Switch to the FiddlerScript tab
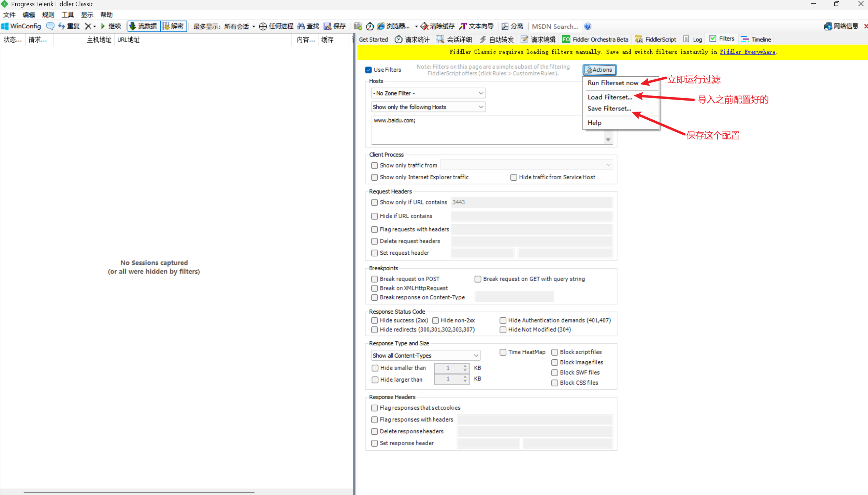The image size is (868, 495). click(x=656, y=40)
